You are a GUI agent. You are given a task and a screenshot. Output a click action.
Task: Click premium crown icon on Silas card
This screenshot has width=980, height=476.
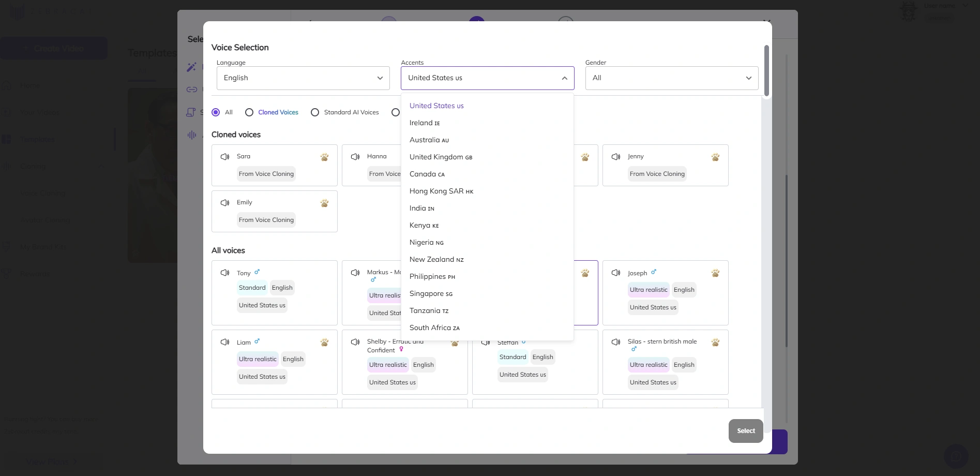(x=715, y=343)
